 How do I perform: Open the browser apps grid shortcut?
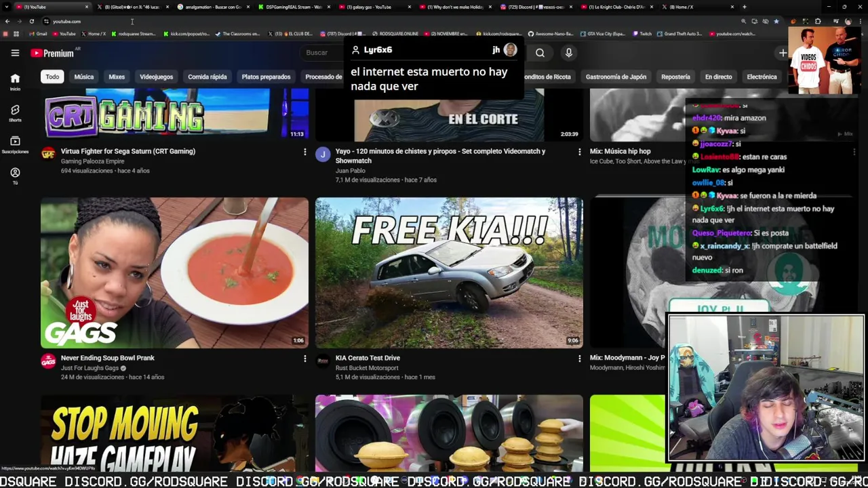point(16,34)
